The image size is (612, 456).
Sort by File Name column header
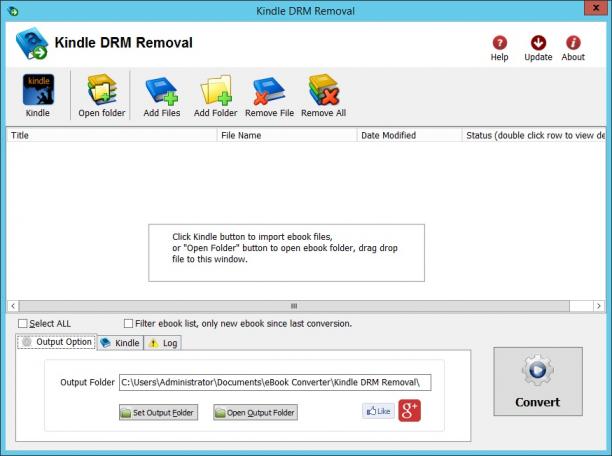point(287,135)
